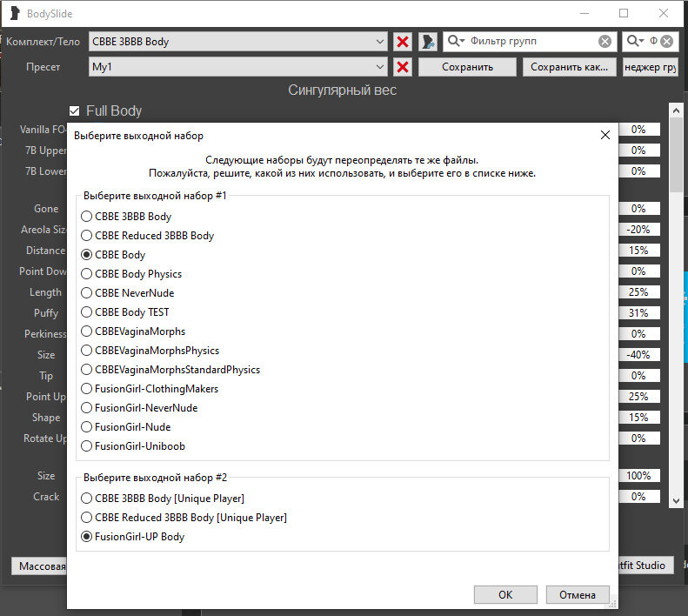Image resolution: width=688 pixels, height=616 pixels.
Task: Click the body silhouette icon with arrow
Action: click(x=428, y=42)
